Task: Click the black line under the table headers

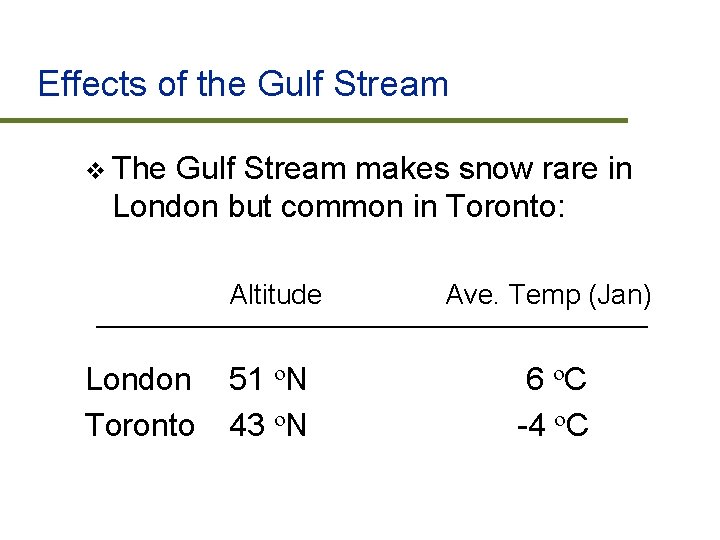Action: pos(372,328)
